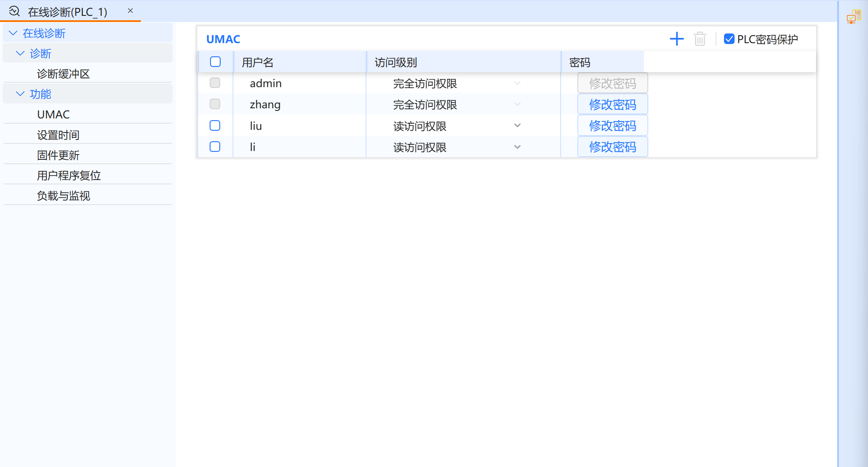The image size is (868, 467).
Task: Open access level dropdown for li
Action: (517, 147)
